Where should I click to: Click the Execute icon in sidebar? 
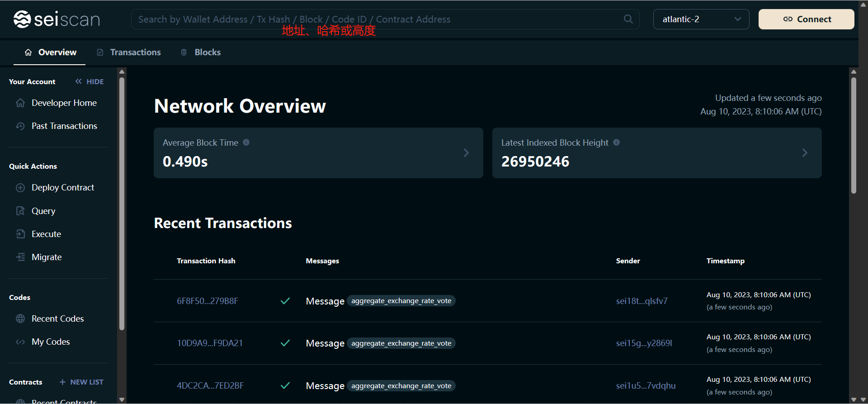[x=20, y=234]
